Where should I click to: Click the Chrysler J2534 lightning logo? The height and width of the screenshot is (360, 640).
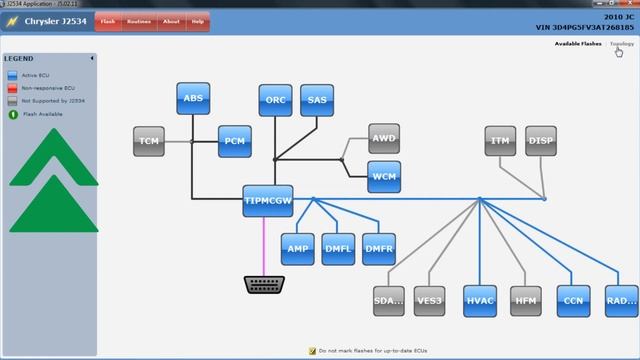[12, 21]
